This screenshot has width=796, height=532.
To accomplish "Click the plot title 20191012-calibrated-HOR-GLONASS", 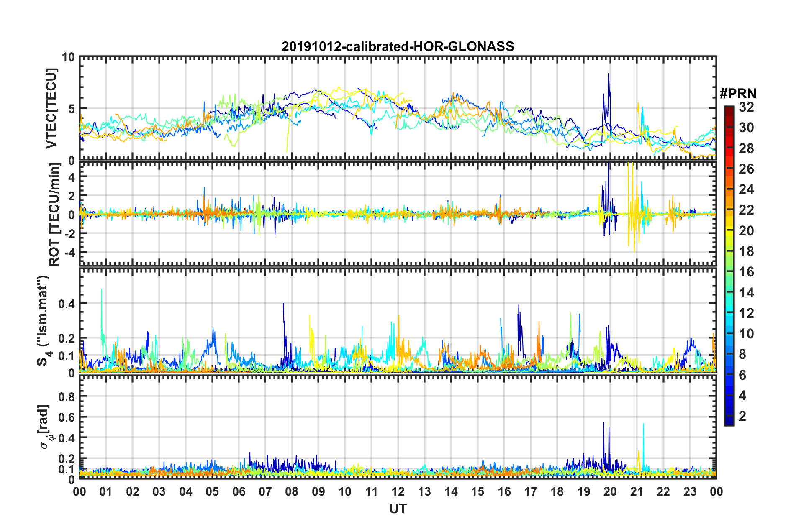I will click(x=398, y=46).
